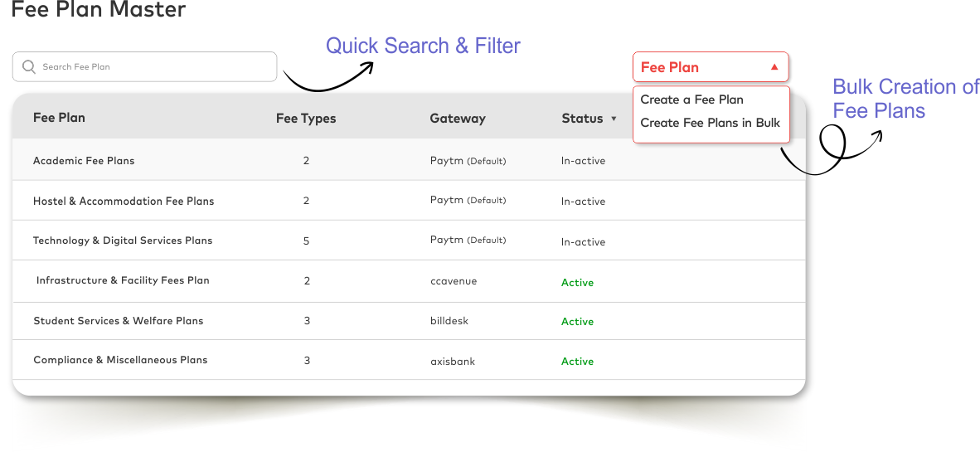Select Technology & Digital Services Plans
Screen dimensions: 980x452
(123, 241)
